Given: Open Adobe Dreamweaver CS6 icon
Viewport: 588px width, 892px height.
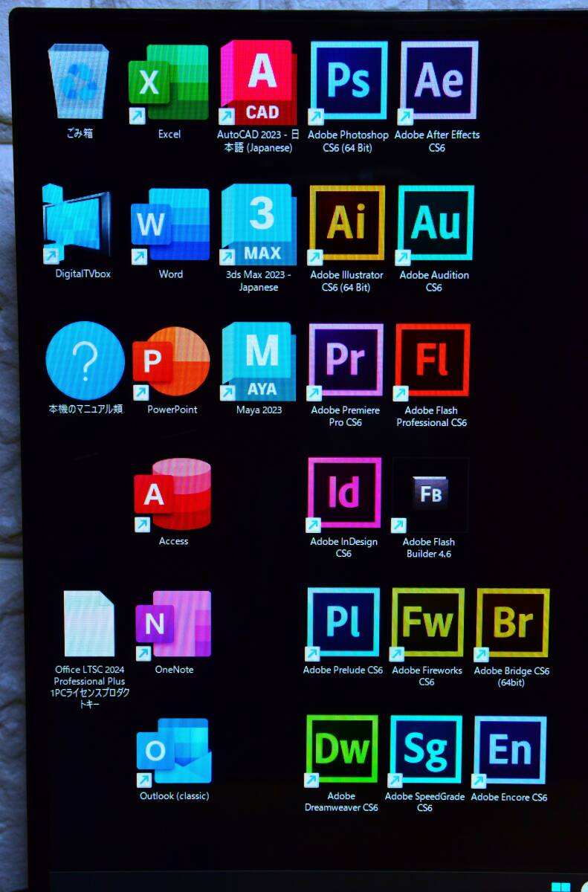Looking at the screenshot, I should click(342, 751).
